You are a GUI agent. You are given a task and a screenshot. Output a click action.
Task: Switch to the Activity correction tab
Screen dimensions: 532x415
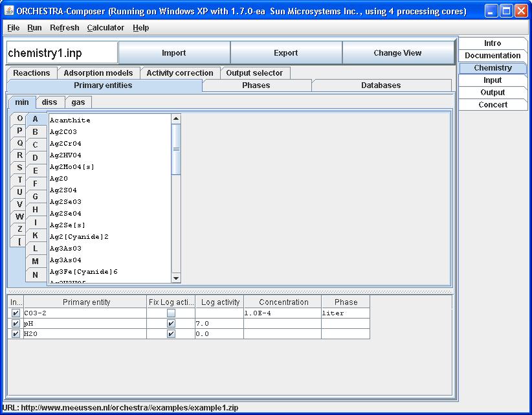pos(180,73)
